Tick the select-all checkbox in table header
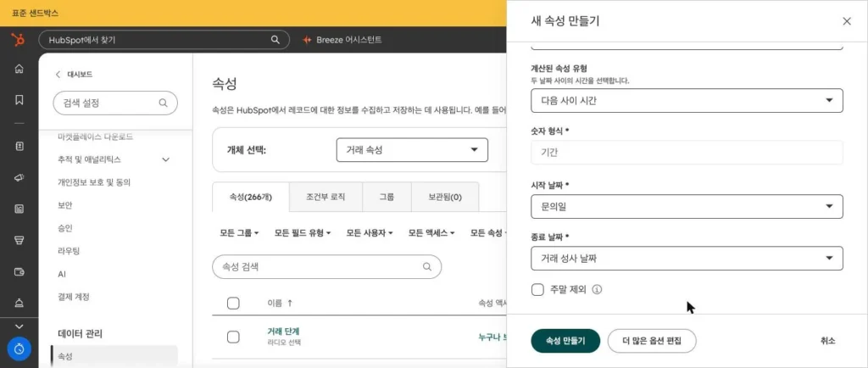The image size is (868, 368). pyautogui.click(x=233, y=304)
